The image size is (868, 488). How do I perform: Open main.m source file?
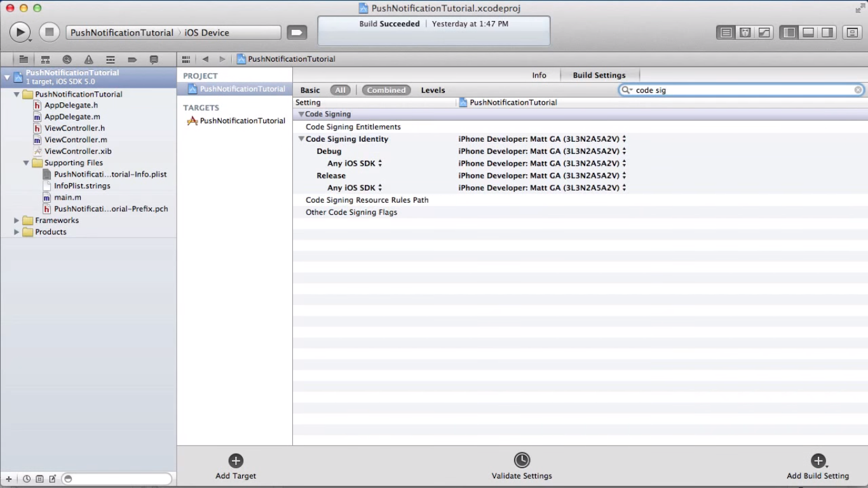click(67, 198)
